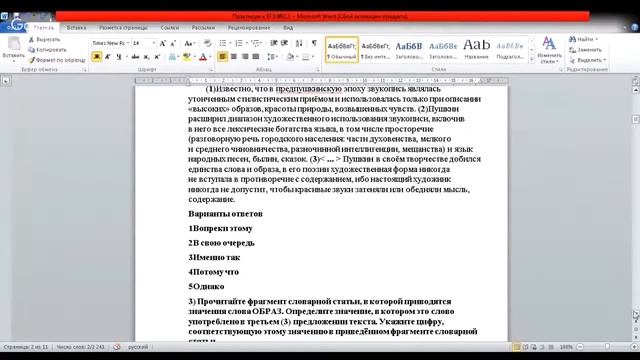Apply the Без интервала style
The height and width of the screenshot is (360, 640).
point(376,50)
